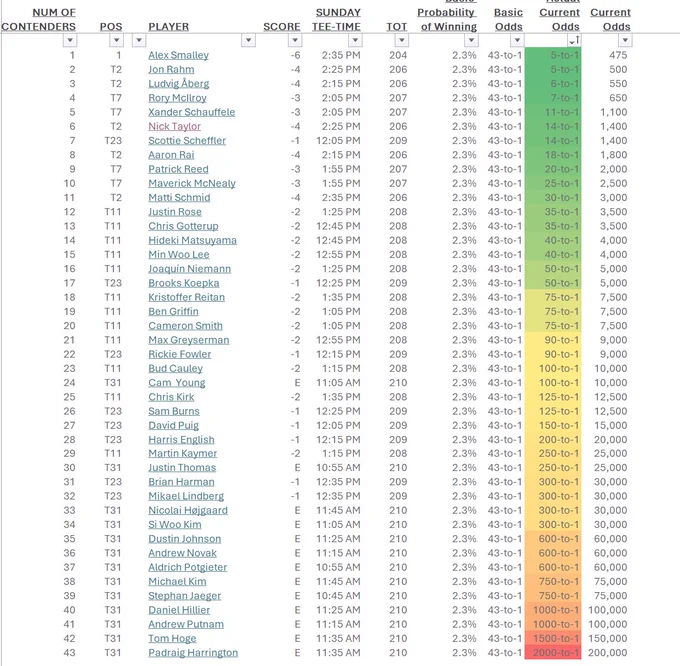Viewport: 680px width, 666px height.
Task: Select the red 2000-to-1 odds cell
Action: (x=553, y=653)
